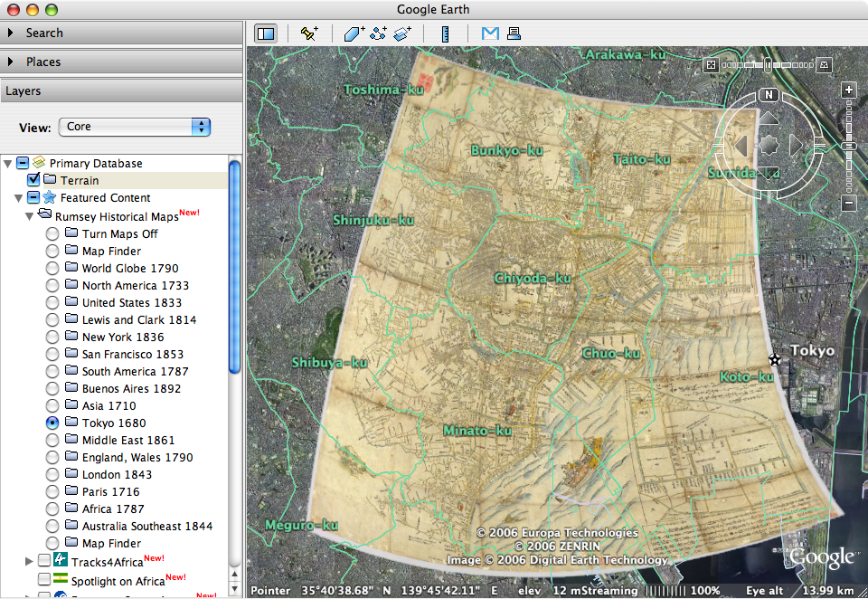Click the Add Placemark pushpin icon

tap(309, 33)
